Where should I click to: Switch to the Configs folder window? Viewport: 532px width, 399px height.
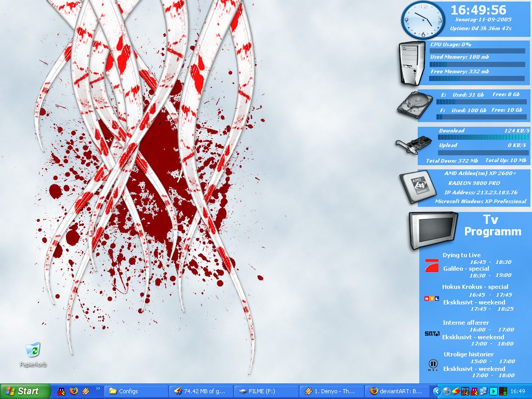(x=136, y=391)
